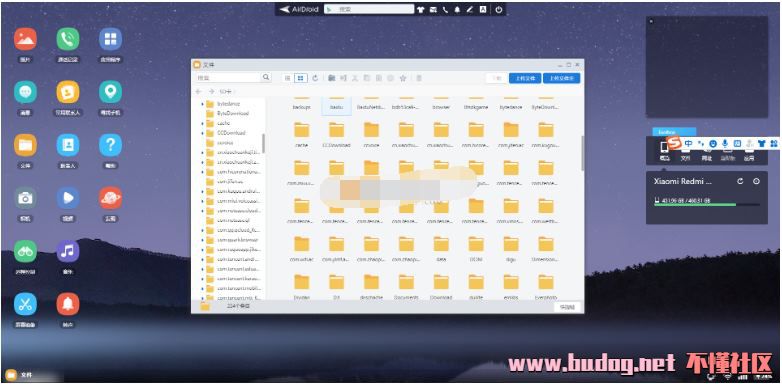Click the clipboard button at Files window bottom right

coord(568,307)
